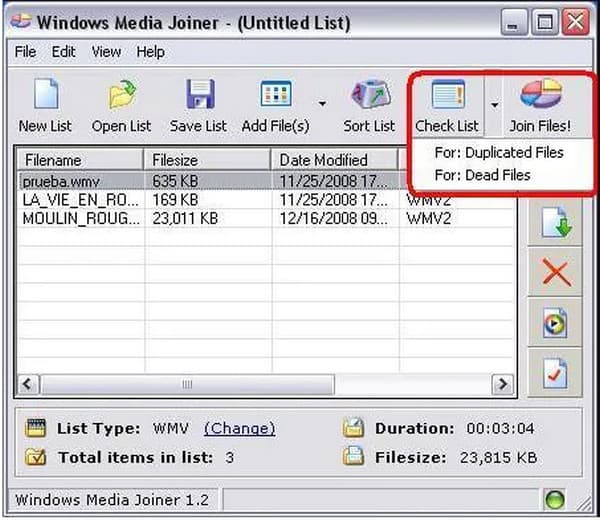This screenshot has width=600, height=521.
Task: Expand the Check List dropdown arrow
Action: coord(495,105)
